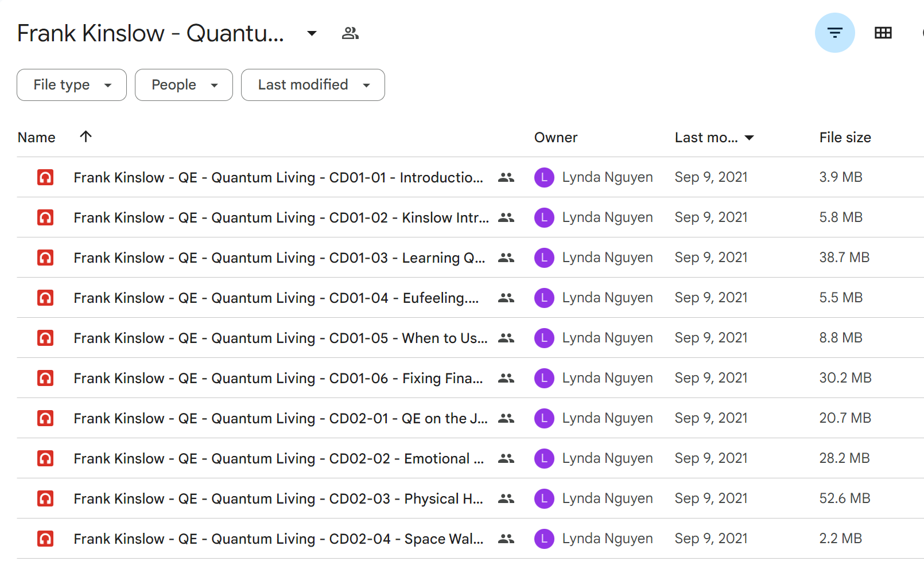
Task: Click owner Lynda Nguyen on the CD02-02 row
Action: (x=607, y=458)
